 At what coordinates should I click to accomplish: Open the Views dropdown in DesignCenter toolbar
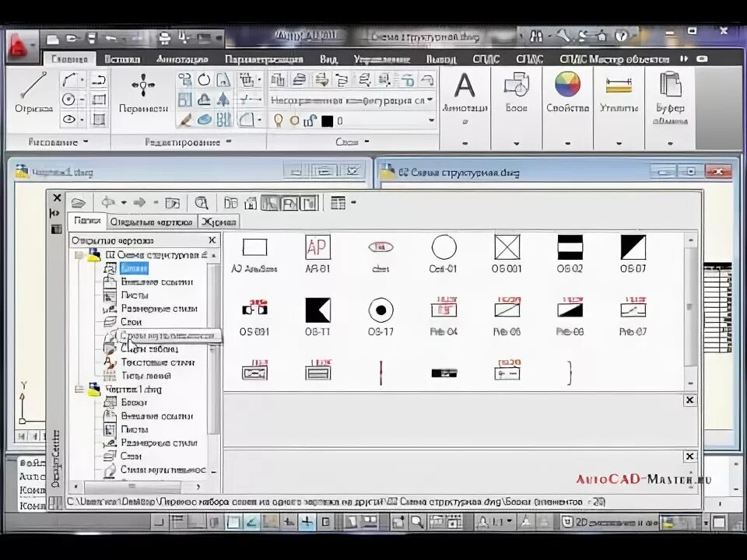pyautogui.click(x=354, y=203)
